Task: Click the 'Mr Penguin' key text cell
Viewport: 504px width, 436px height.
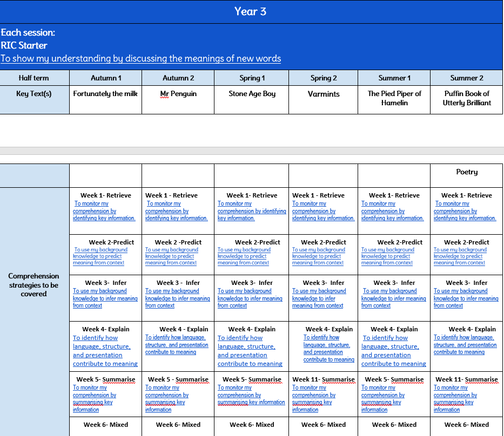Action: (178, 94)
